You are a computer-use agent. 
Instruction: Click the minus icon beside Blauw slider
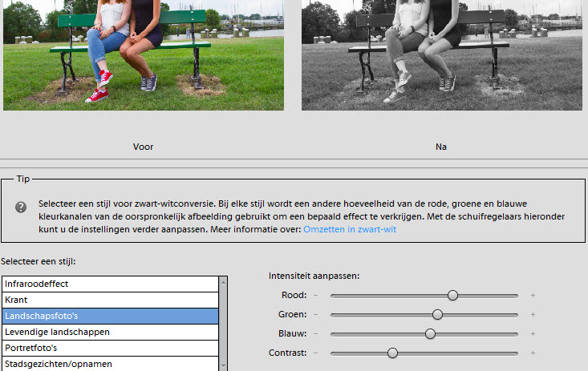315,333
